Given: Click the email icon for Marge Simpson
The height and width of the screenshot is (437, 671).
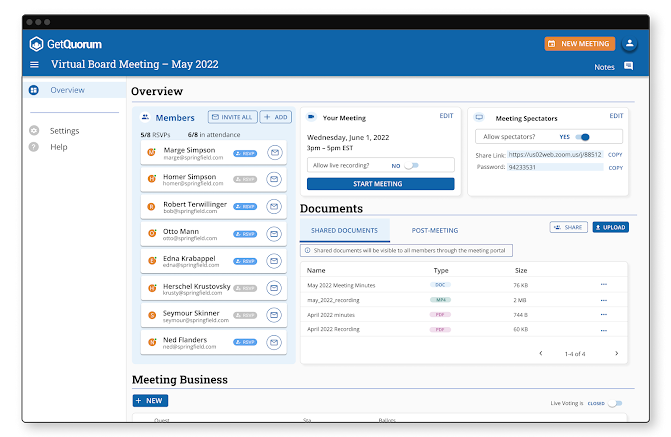Looking at the screenshot, I should [274, 153].
